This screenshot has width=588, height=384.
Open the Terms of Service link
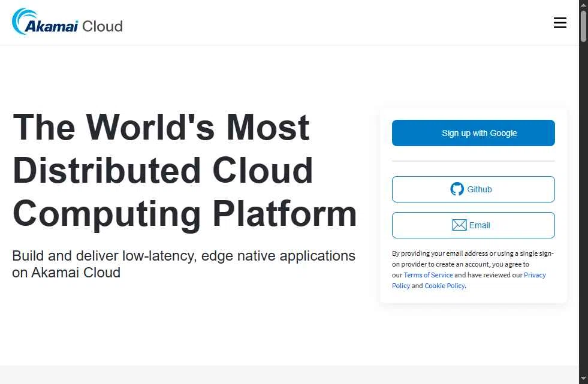428,275
